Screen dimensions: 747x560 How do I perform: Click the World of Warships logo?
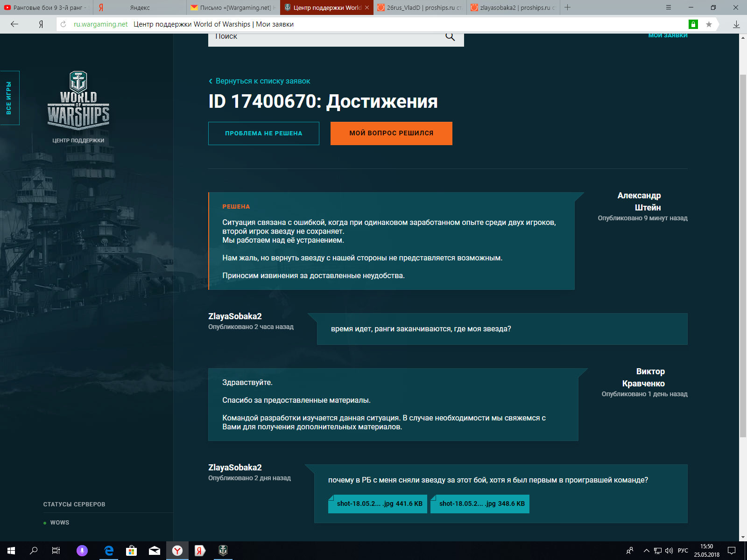(x=78, y=100)
